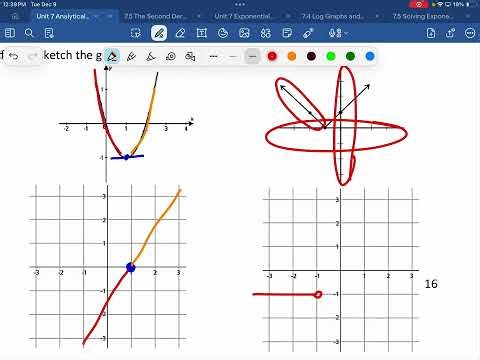
Task: Close the 7.5 The Second Der tab
Action: 199,16
